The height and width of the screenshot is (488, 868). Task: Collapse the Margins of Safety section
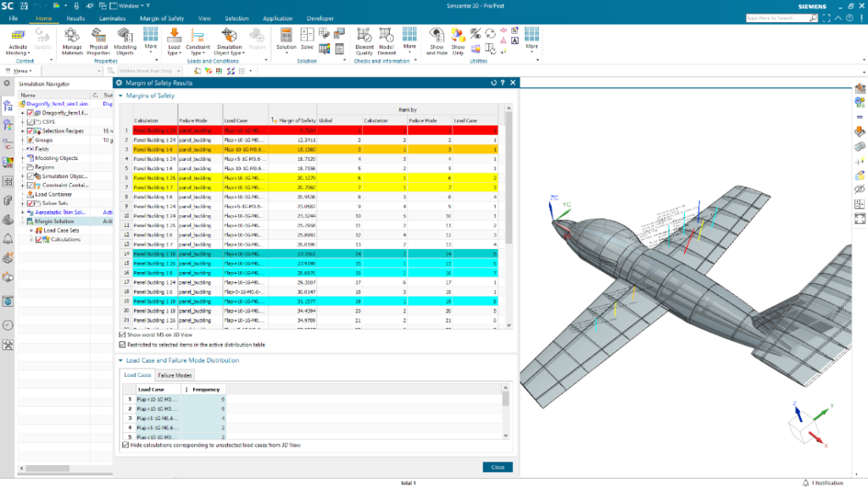(x=120, y=96)
